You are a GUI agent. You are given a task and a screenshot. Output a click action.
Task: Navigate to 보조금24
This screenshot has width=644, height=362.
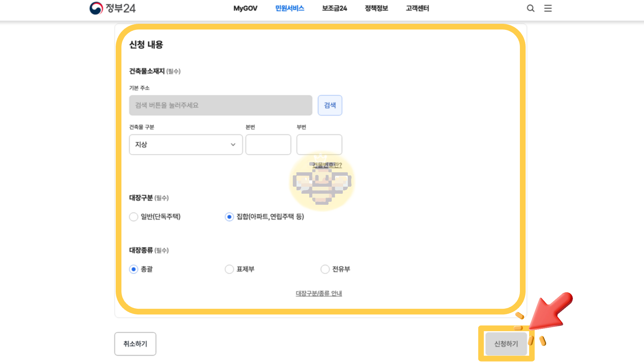[x=334, y=8]
